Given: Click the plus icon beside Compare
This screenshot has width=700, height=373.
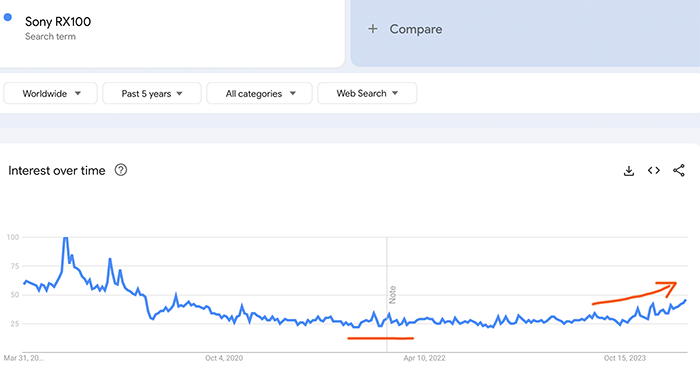Looking at the screenshot, I should [372, 29].
